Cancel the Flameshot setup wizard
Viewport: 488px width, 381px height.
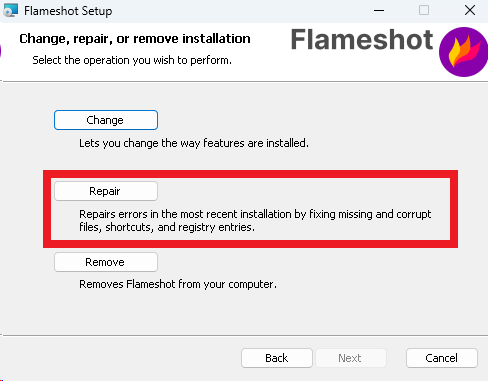pos(442,358)
